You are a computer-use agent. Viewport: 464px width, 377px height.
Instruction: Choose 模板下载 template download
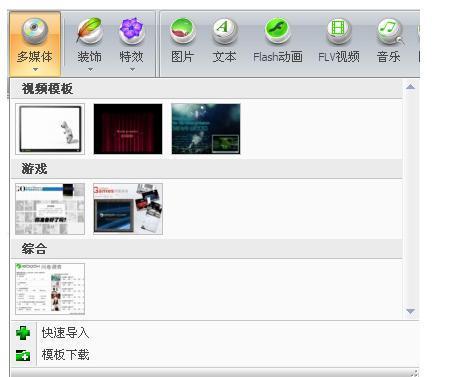click(65, 355)
